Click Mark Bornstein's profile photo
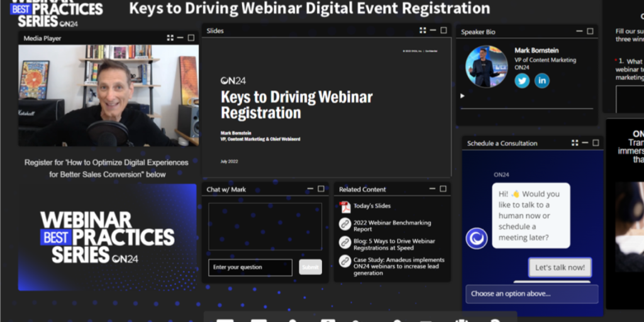The height and width of the screenshot is (322, 644). pos(487,66)
